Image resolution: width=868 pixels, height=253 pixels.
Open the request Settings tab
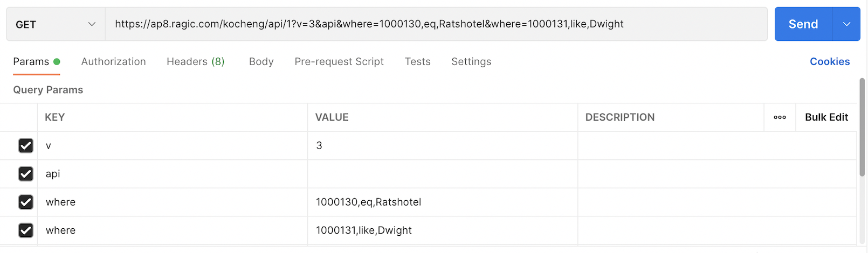pyautogui.click(x=471, y=62)
